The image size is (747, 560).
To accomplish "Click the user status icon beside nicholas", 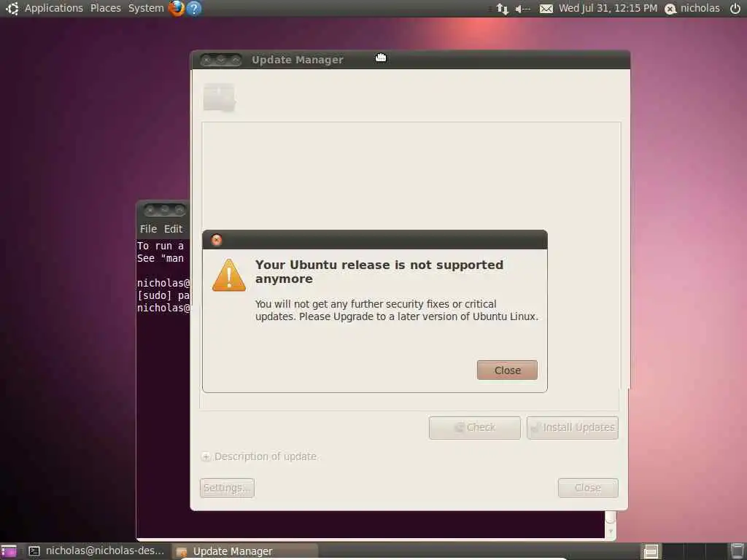I will click(x=670, y=9).
